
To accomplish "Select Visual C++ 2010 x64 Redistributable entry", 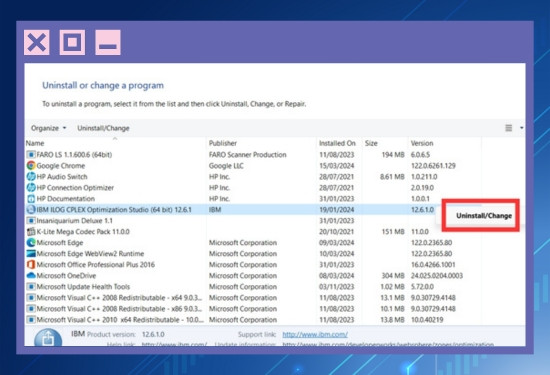I will (120, 320).
